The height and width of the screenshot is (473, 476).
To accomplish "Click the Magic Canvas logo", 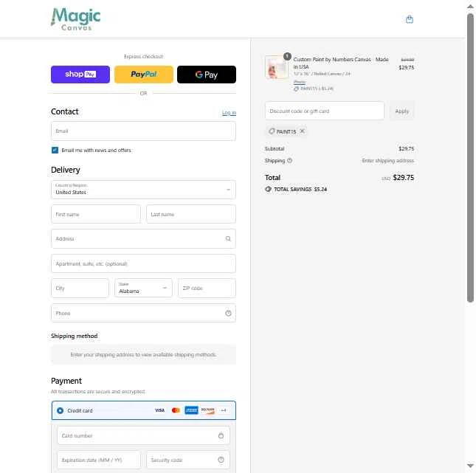I will (75, 19).
